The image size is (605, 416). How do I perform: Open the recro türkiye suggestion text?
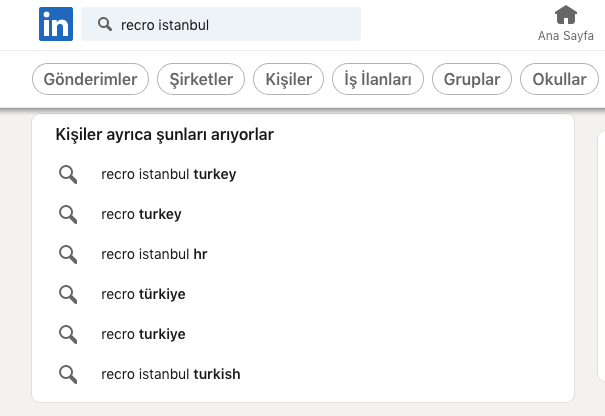coord(143,294)
